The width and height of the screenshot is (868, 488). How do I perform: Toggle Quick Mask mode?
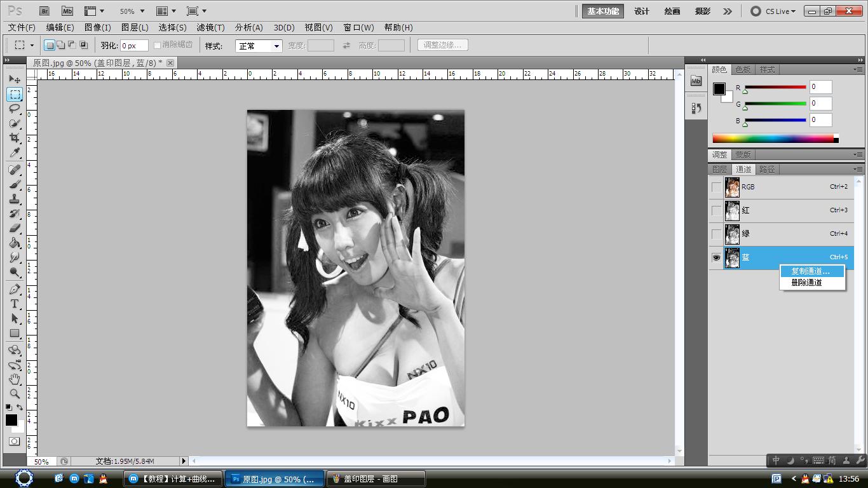pos(15,441)
